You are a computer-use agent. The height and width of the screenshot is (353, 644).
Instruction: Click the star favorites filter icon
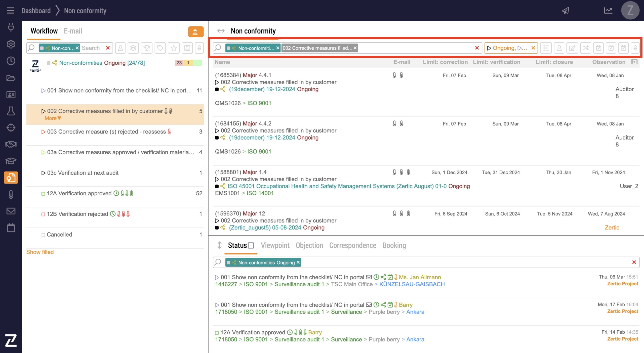[x=174, y=48]
